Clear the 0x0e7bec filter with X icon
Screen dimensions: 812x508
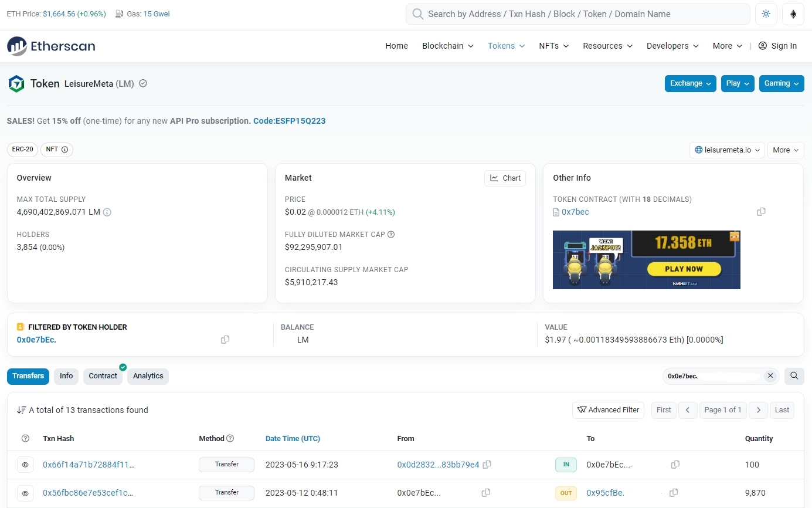[770, 376]
